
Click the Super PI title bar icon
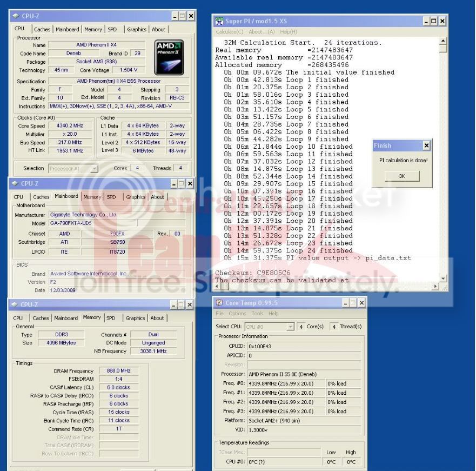219,21
